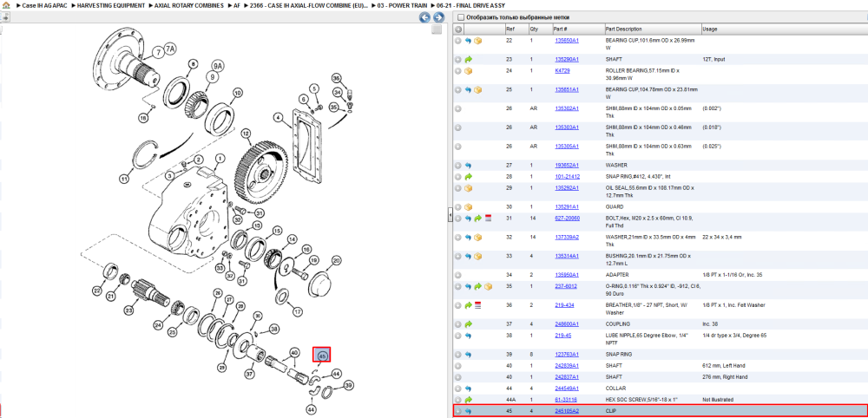The width and height of the screenshot is (868, 418).
Task: Open 2366 - CASE IH AXIAL-FLOW COMBINE breadcrumb
Action: point(309,5)
